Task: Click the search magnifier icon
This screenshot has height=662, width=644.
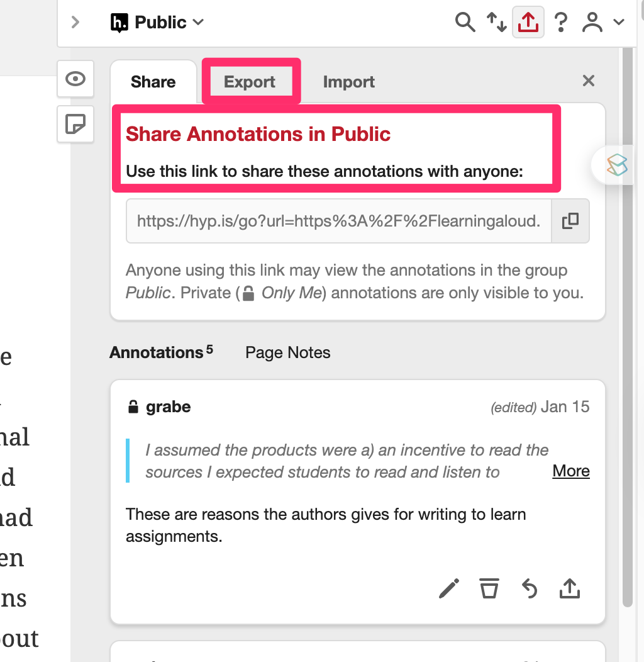Action: [x=465, y=23]
